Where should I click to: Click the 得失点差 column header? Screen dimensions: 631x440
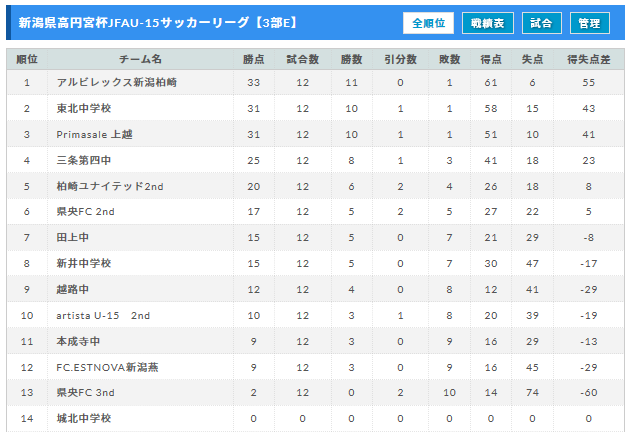coord(588,60)
